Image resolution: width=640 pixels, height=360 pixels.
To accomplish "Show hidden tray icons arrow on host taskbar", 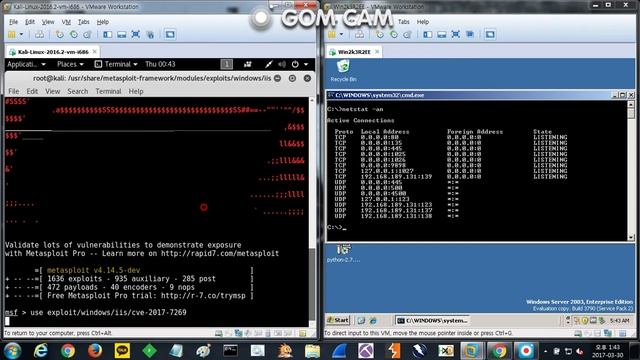I will (546, 351).
